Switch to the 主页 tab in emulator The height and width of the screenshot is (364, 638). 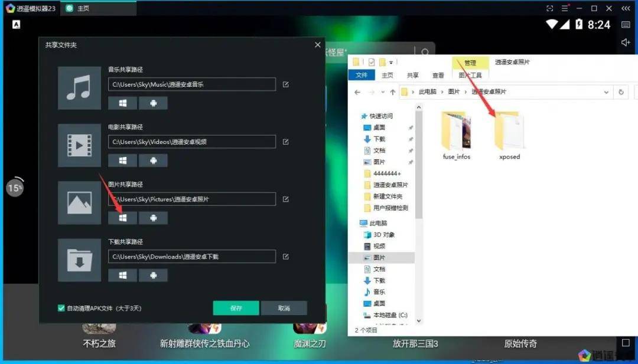pos(99,8)
